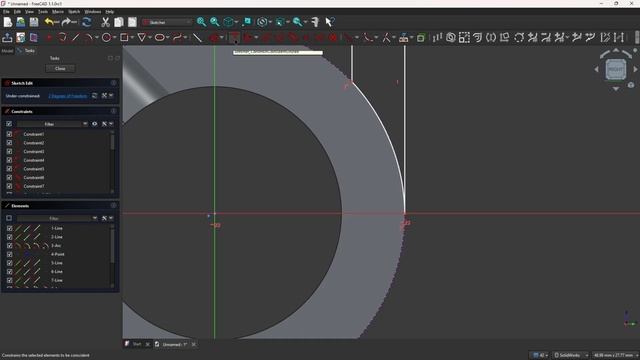
Task: Open the Constraints settings dropdown arrow
Action: click(x=111, y=124)
